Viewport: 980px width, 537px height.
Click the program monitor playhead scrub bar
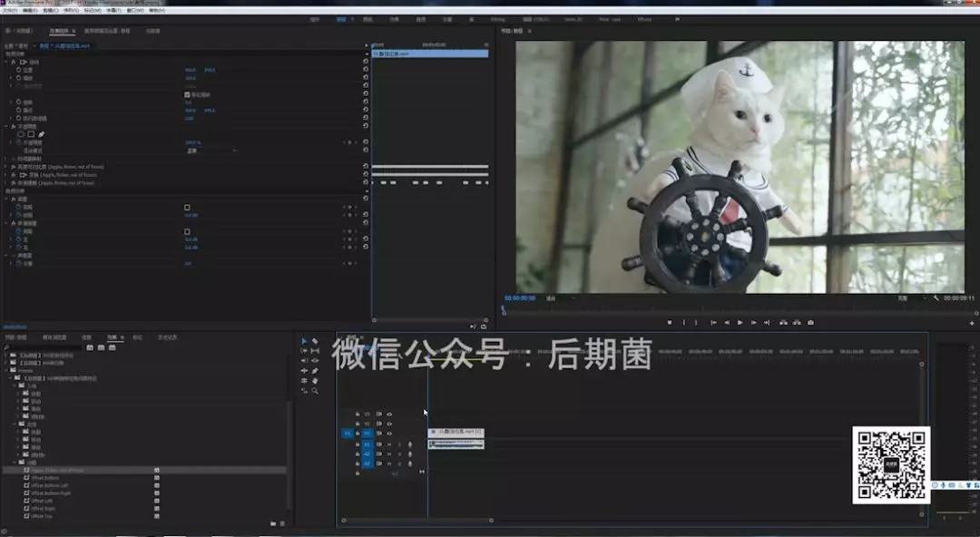pyautogui.click(x=726, y=308)
